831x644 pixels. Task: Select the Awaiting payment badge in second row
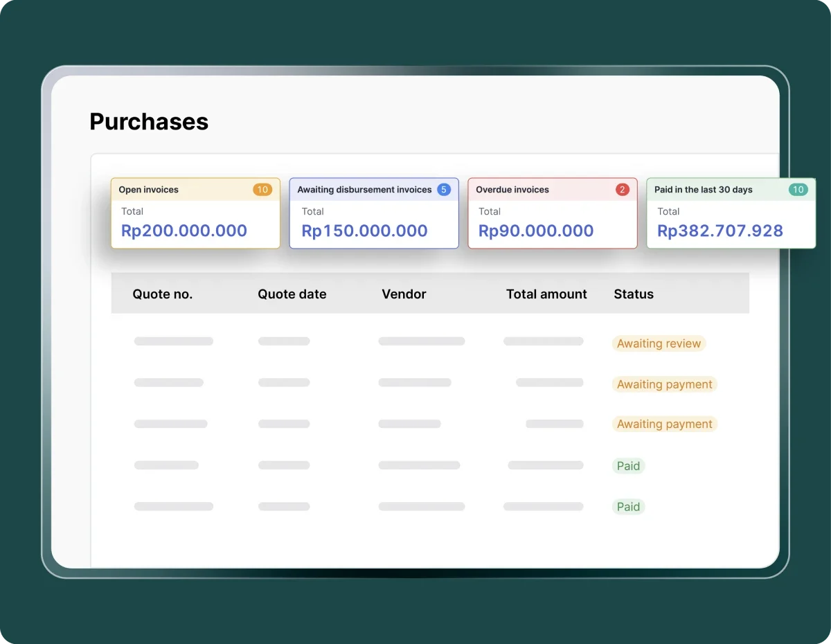664,384
